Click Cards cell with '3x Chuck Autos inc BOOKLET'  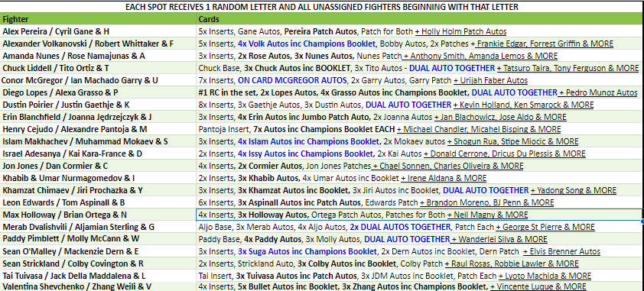pos(420,68)
